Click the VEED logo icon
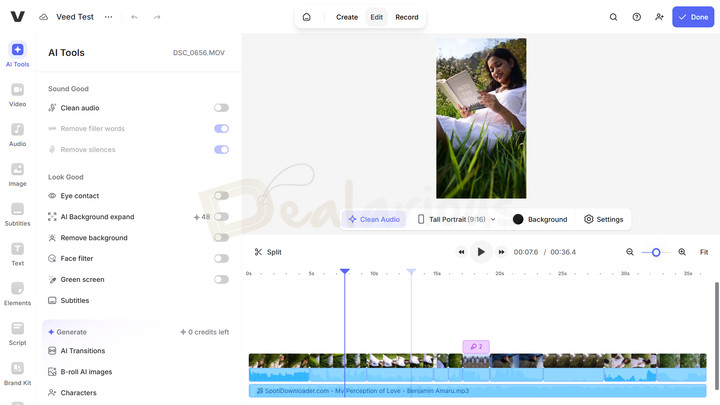Image resolution: width=720 pixels, height=405 pixels. click(x=17, y=17)
